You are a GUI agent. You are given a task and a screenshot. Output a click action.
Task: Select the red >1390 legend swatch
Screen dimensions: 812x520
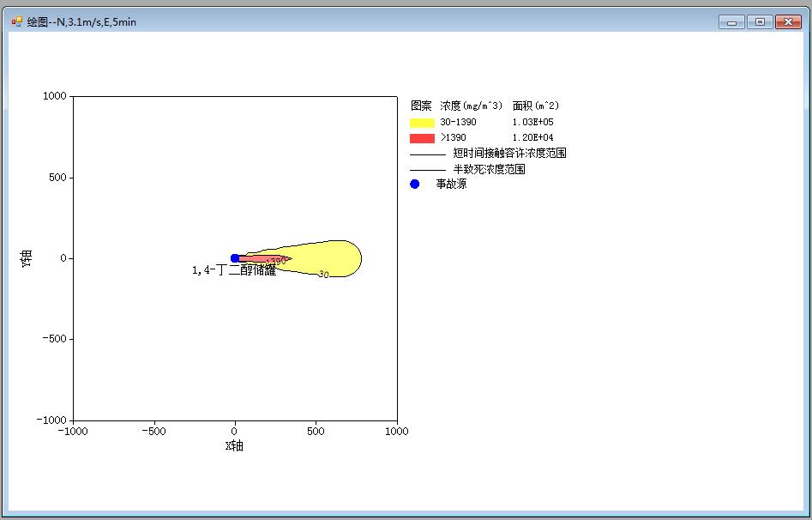pos(422,138)
